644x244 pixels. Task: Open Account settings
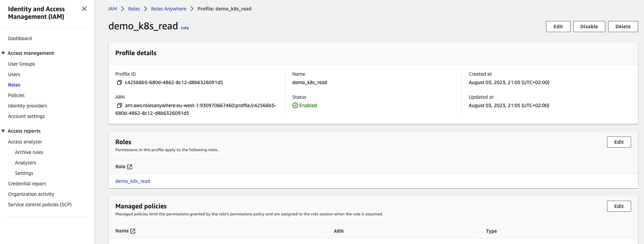26,116
